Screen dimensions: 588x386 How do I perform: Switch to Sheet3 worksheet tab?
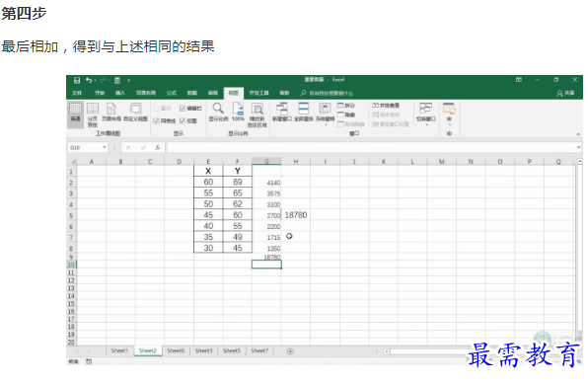203,350
